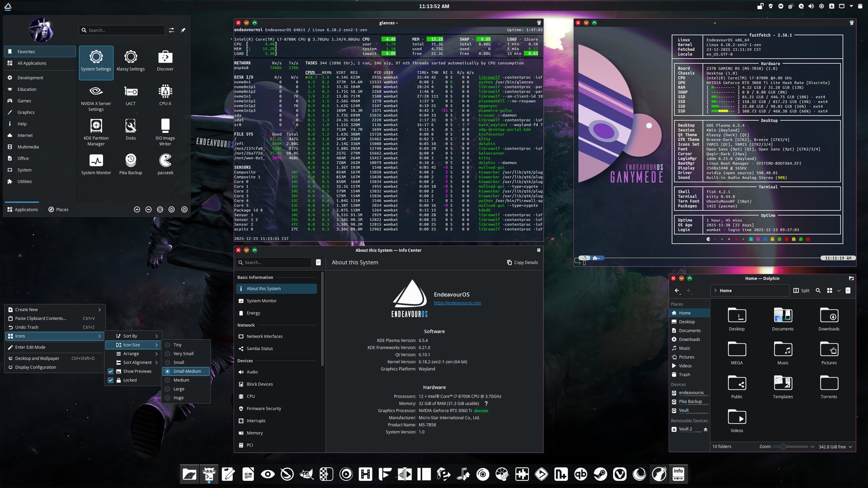
Task: Launch pacseek from the favorites grid
Action: [165, 164]
